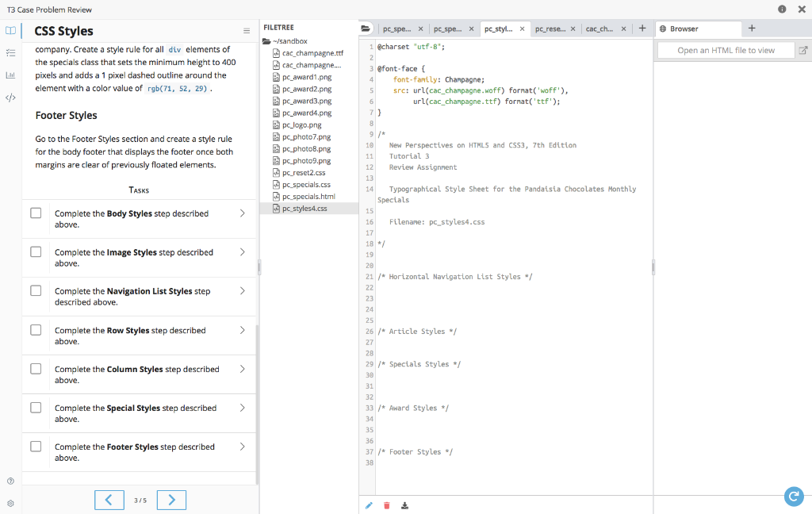The height and width of the screenshot is (514, 812).
Task: Click the blue circular refresh button
Action: [x=793, y=496]
